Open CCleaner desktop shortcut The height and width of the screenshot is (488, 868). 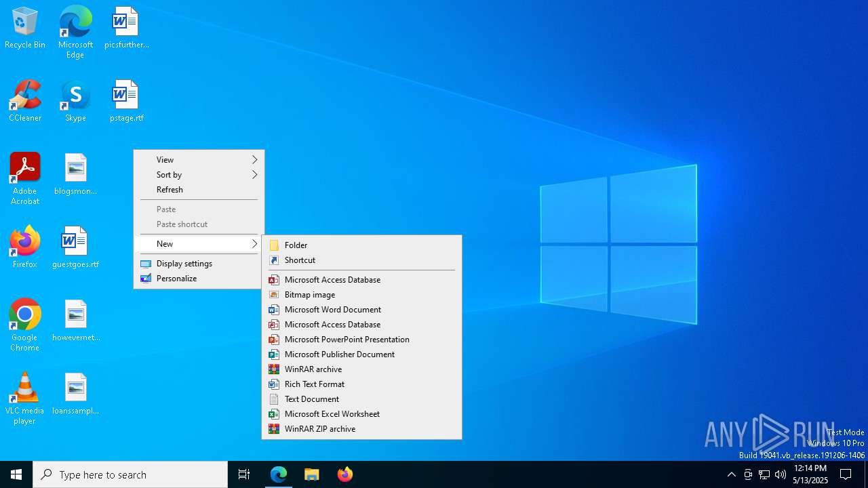coord(25,102)
